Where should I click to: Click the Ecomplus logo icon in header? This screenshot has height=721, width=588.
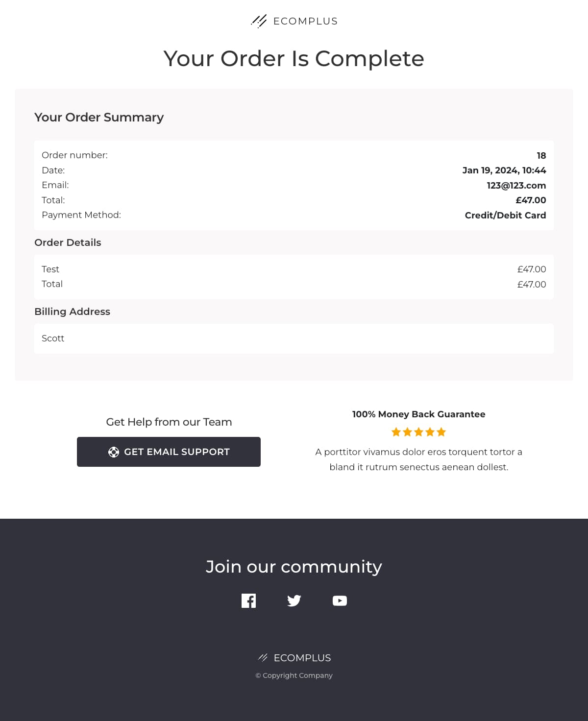click(259, 21)
